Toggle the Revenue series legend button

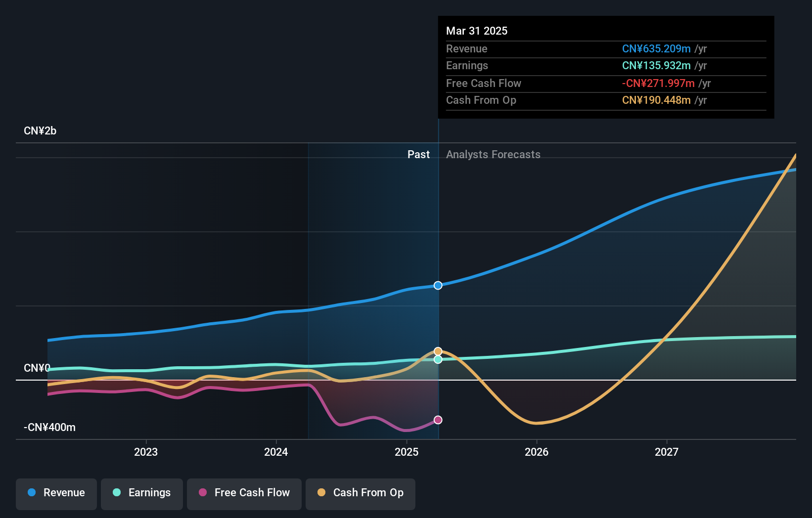(56, 494)
